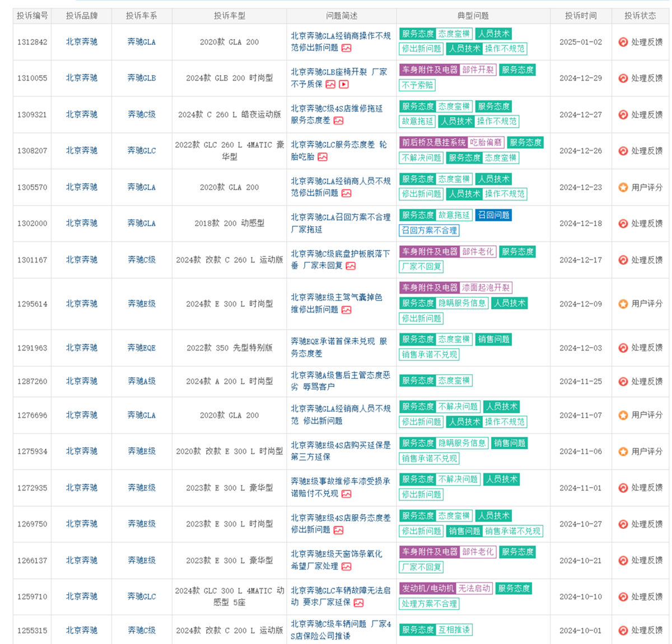The width and height of the screenshot is (672, 644).
Task: Click the 投诉时间 column header
Action: point(581,16)
